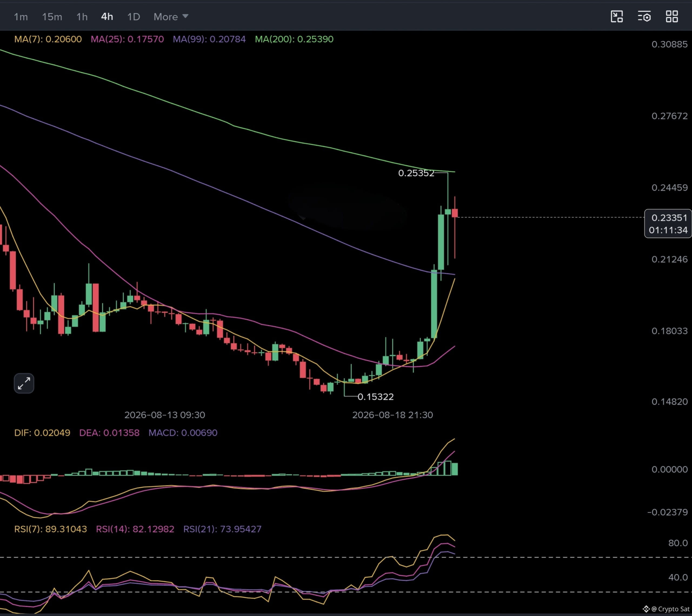Image resolution: width=692 pixels, height=616 pixels.
Task: Click the RSI(14): 82.12982 label
Action: [x=135, y=529]
